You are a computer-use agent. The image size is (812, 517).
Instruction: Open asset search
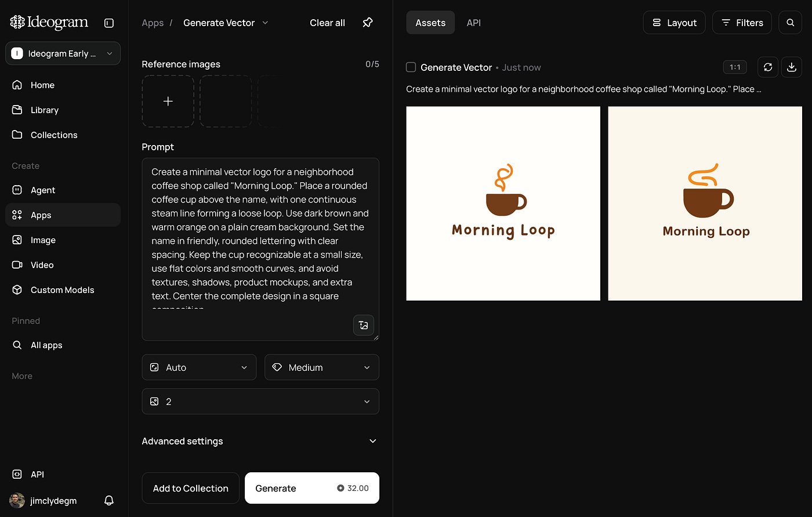pos(791,23)
